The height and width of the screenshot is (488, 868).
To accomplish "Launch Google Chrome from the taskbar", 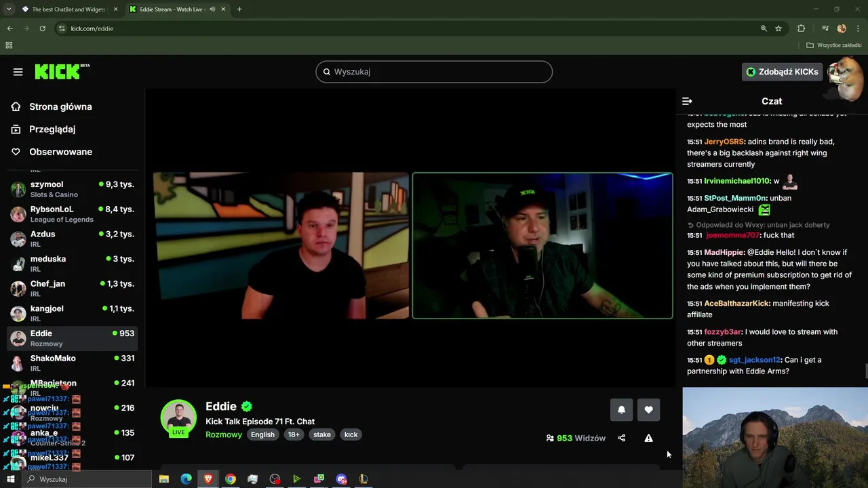I will coord(231,479).
